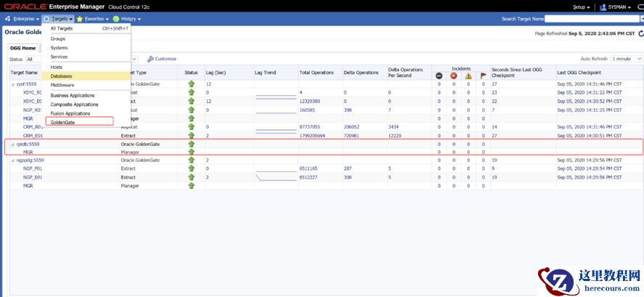Click the escalated incidents flag column icon
Image resolution: width=644 pixels, height=297 pixels.
pos(483,76)
